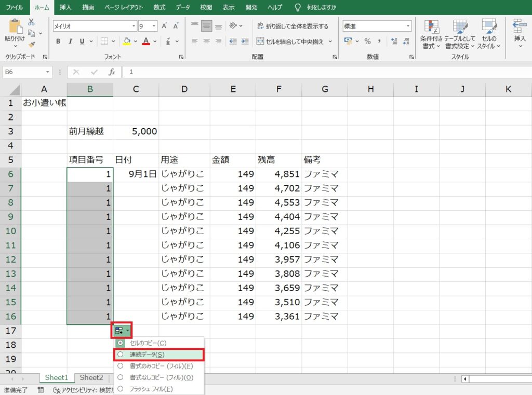Click inside the formula bar
532x395 pixels.
coord(327,72)
